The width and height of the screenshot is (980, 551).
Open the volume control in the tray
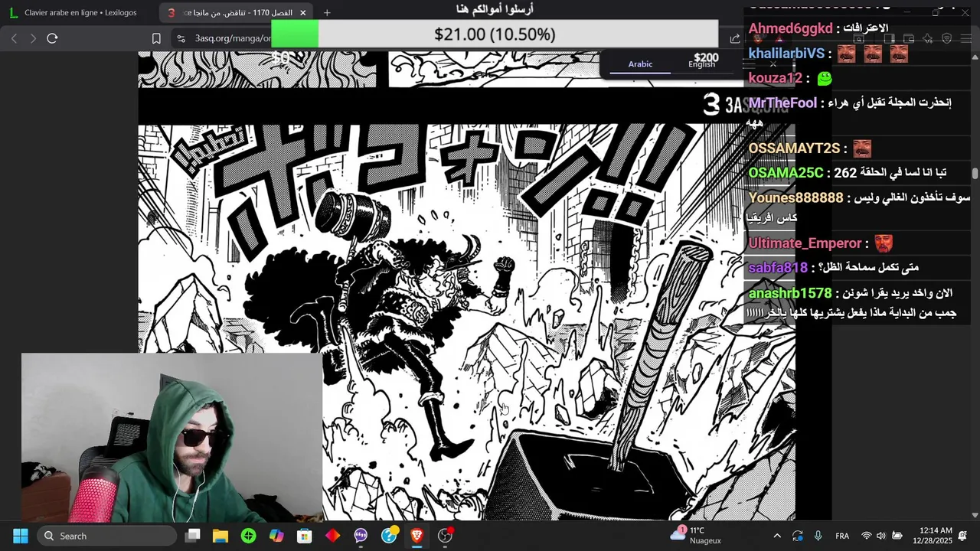(881, 536)
